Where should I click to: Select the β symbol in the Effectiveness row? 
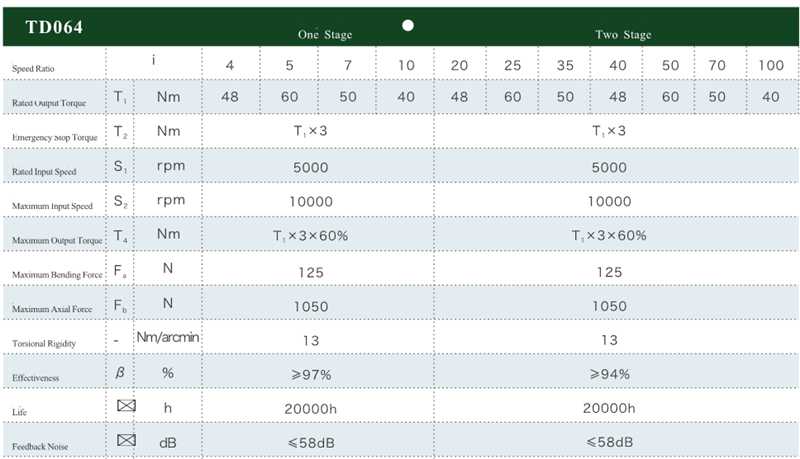click(x=119, y=373)
